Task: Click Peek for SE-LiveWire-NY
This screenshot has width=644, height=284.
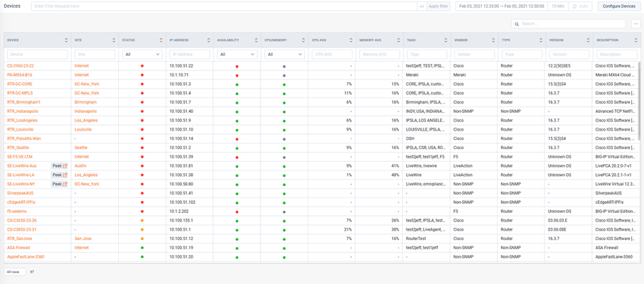Action: coord(59,184)
